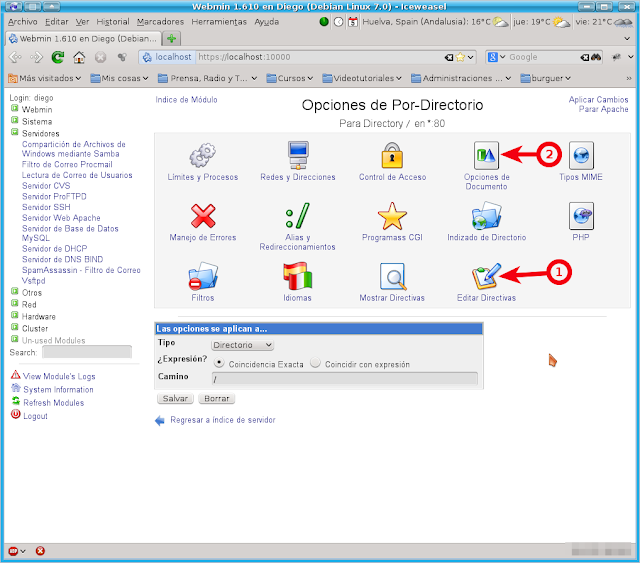Open the Programass CGI star icon
The height and width of the screenshot is (563, 640).
point(392,216)
